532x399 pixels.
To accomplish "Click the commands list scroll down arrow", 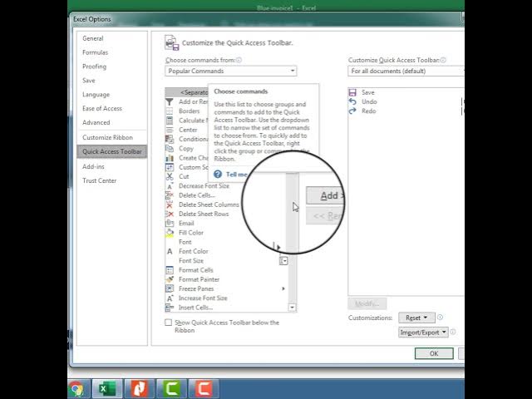I will (x=292, y=308).
